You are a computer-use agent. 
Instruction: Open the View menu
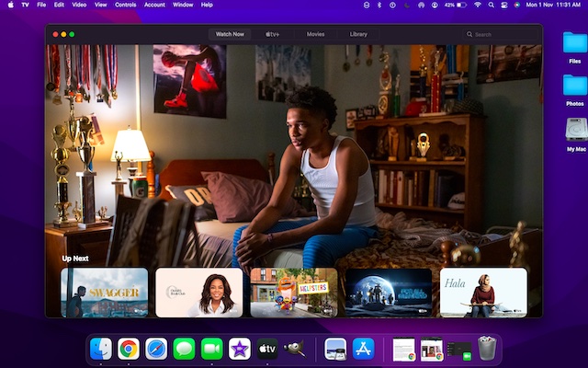click(100, 5)
